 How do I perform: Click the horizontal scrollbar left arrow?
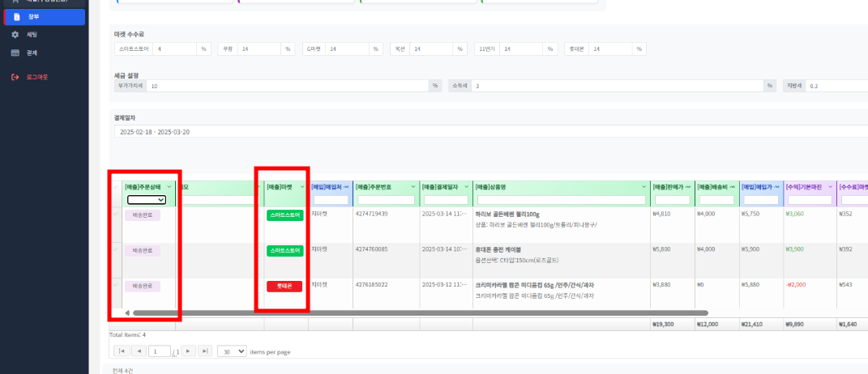[x=128, y=313]
